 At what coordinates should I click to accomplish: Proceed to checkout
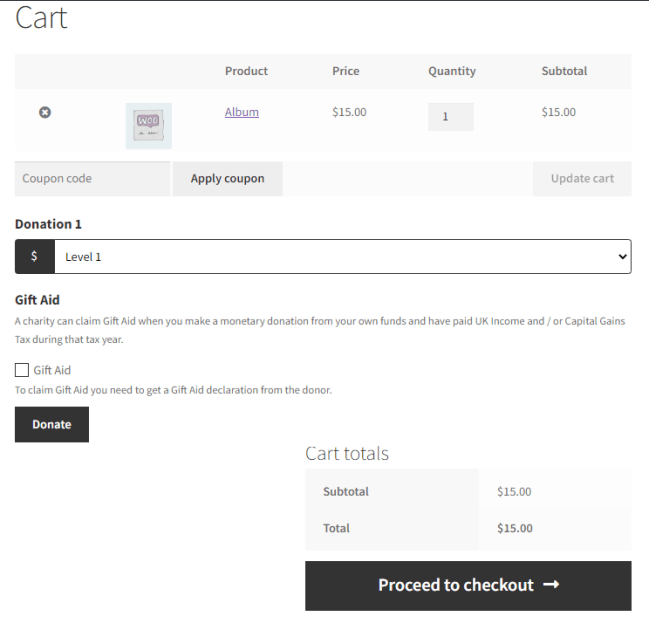click(468, 586)
